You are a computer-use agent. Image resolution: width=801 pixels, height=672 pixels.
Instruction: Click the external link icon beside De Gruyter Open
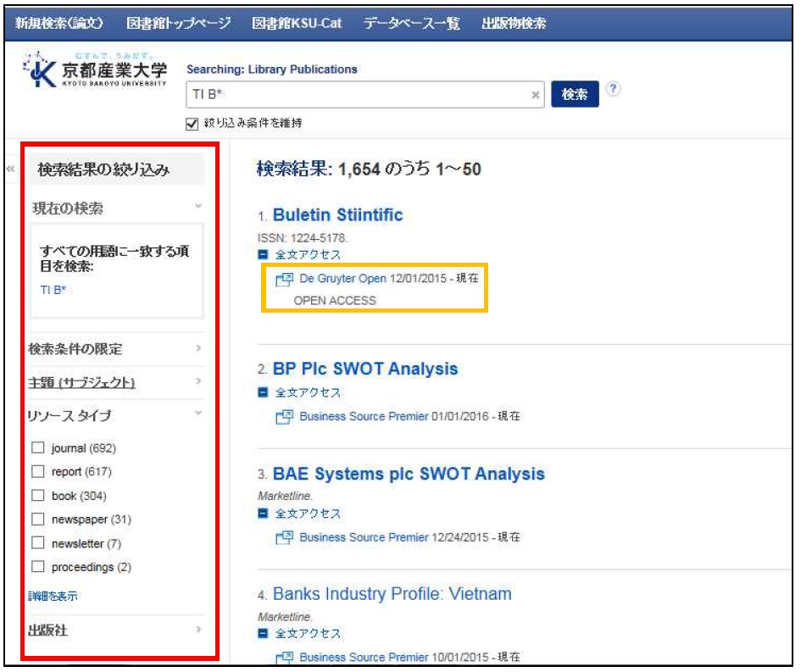coord(284,280)
